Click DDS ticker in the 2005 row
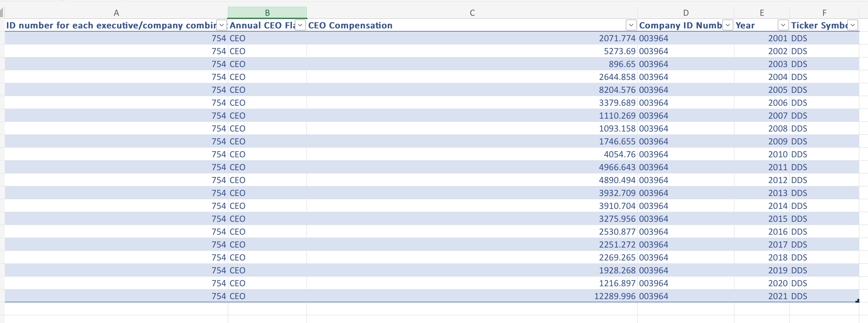This screenshot has width=868, height=323. tap(799, 90)
